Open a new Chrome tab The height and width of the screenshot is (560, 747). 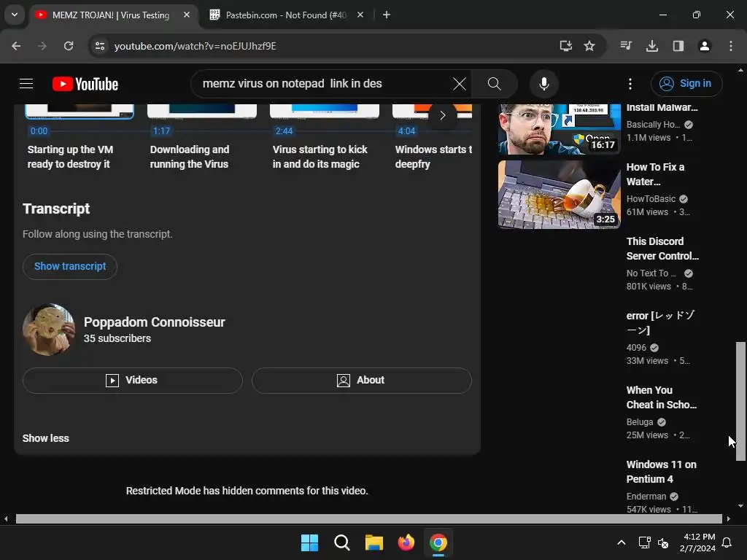[387, 15]
